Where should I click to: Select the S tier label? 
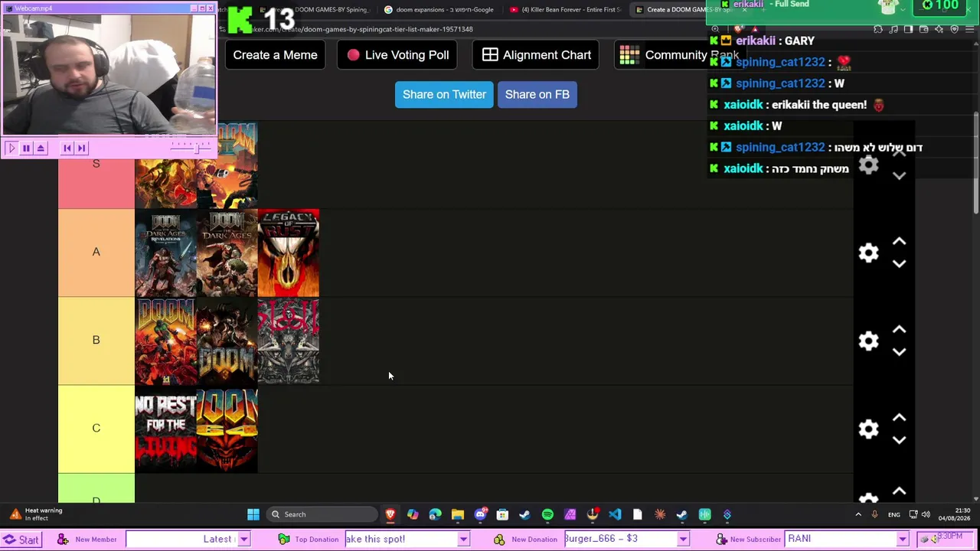(x=96, y=165)
